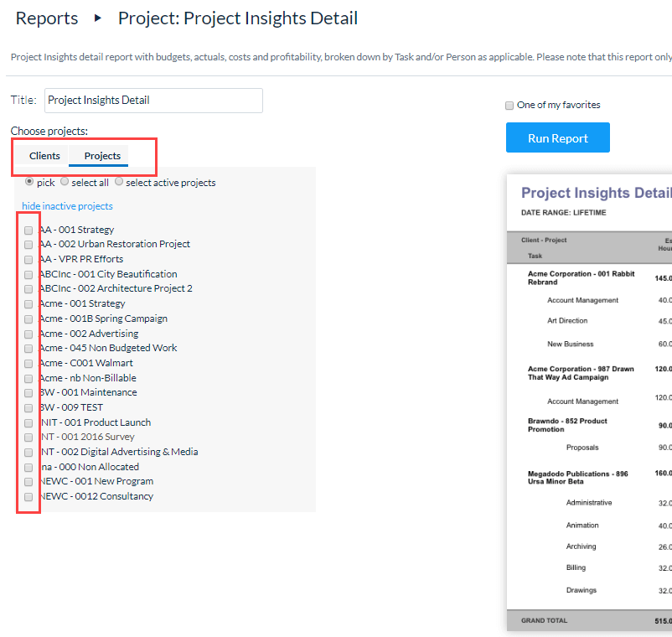This screenshot has height=637, width=672.
Task: Select the "select active projects" radio button
Action: 118,182
